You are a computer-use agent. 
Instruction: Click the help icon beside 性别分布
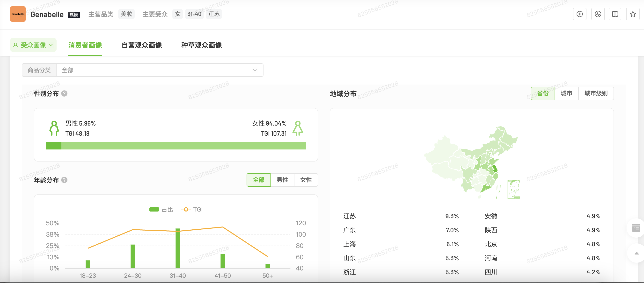click(64, 94)
